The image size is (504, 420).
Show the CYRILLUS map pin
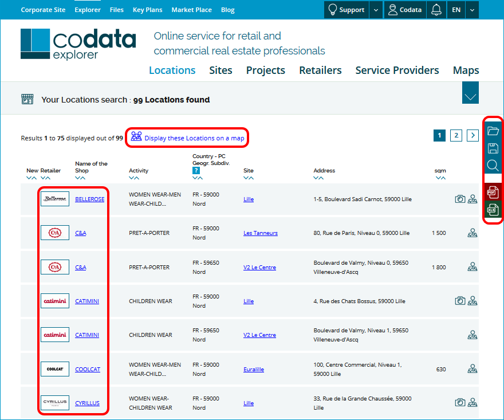pos(472,403)
